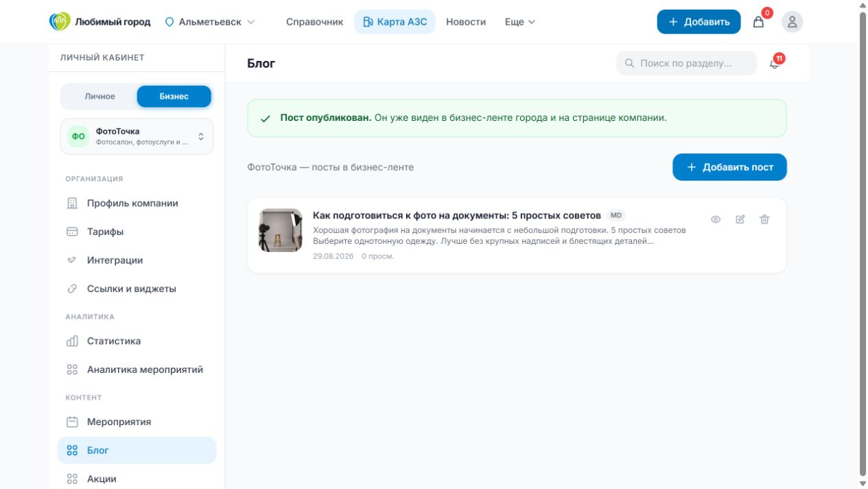Click the building icon next to Профиль компании
This screenshot has width=868, height=489.
72,203
